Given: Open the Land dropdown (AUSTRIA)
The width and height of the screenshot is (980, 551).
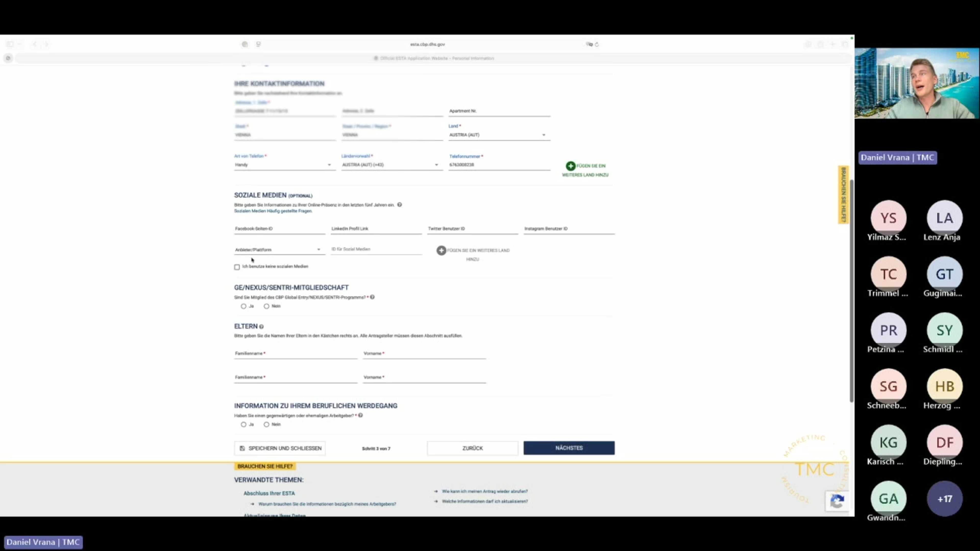Looking at the screenshot, I should (499, 135).
